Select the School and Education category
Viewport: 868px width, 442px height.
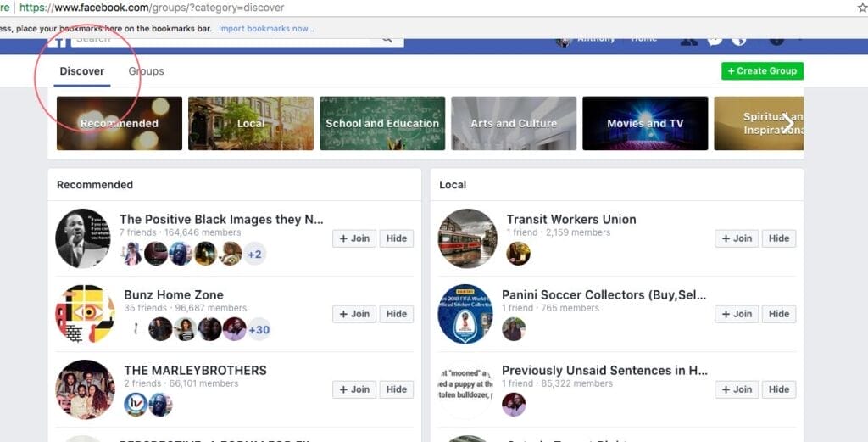[x=382, y=123]
